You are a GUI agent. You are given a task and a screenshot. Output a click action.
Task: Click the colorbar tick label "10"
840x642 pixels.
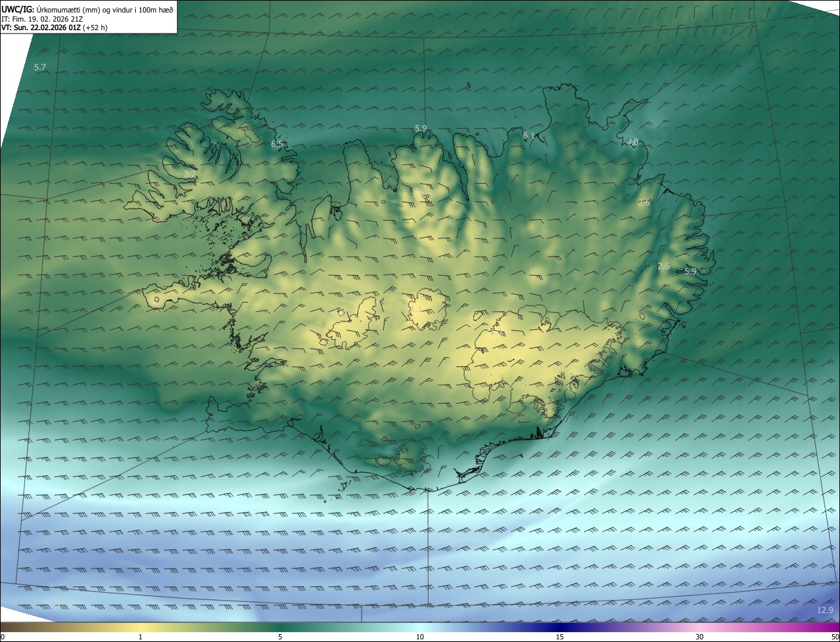[x=420, y=637]
